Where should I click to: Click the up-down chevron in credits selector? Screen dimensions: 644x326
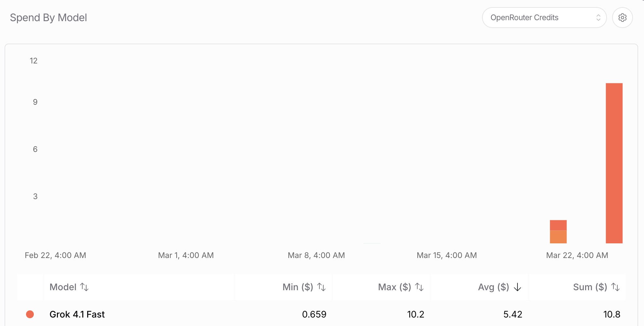pos(598,18)
